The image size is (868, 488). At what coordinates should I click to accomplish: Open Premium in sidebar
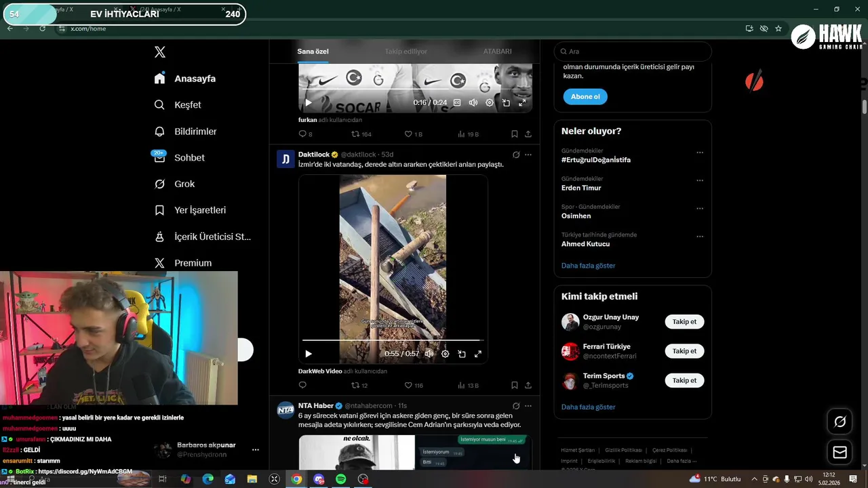click(183, 263)
